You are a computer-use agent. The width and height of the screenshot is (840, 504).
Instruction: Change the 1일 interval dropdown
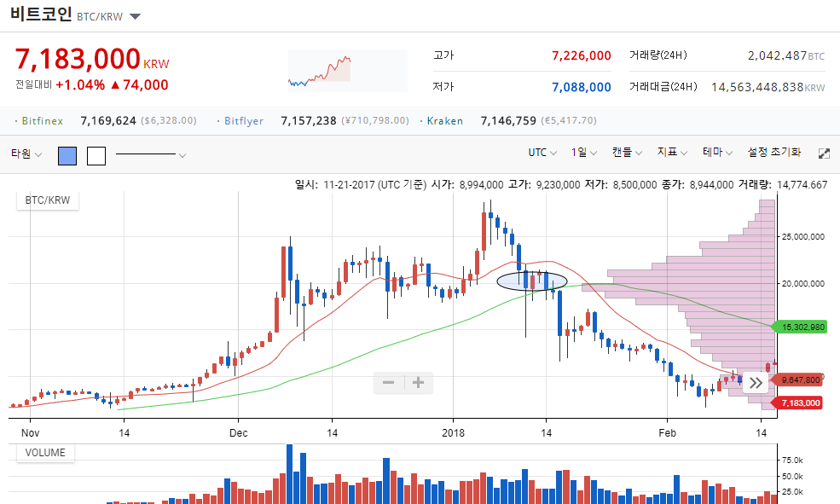point(584,153)
